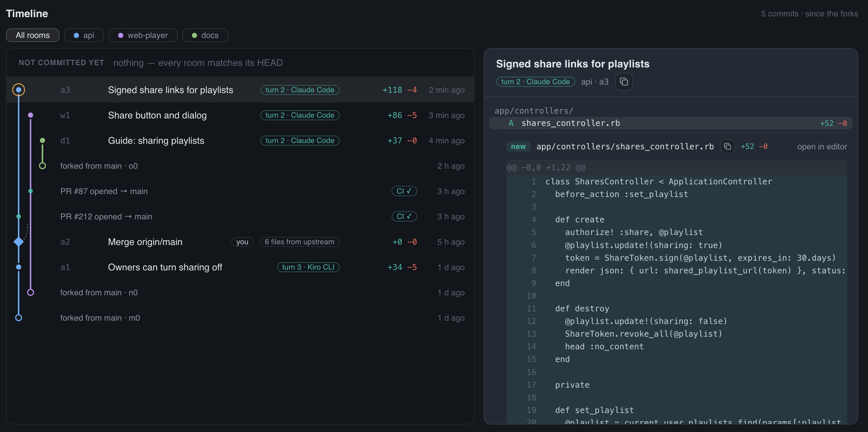This screenshot has height=432, width=868.
Task: Select forked from main m0 row
Action: click(240, 318)
